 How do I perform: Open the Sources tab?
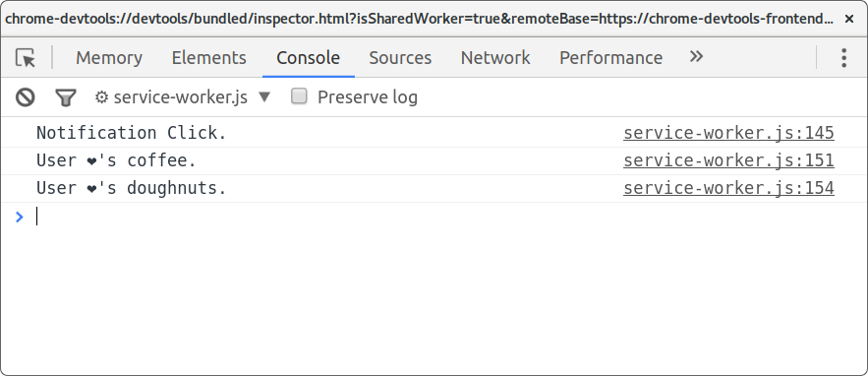[400, 58]
